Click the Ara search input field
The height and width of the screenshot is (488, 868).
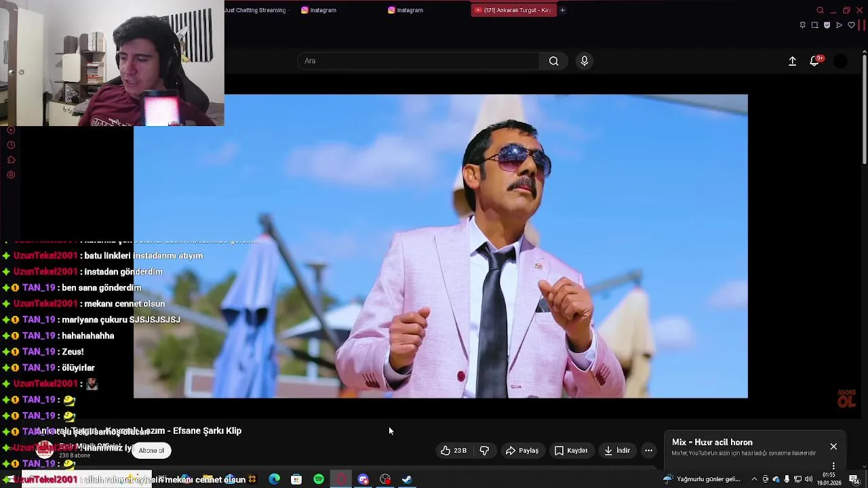pyautogui.click(x=418, y=61)
